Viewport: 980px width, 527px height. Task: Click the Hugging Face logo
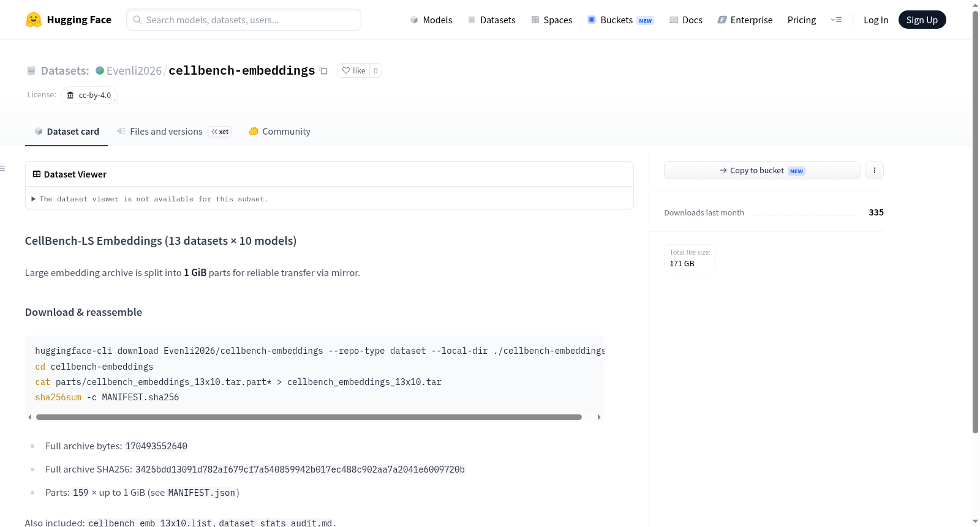coord(68,20)
